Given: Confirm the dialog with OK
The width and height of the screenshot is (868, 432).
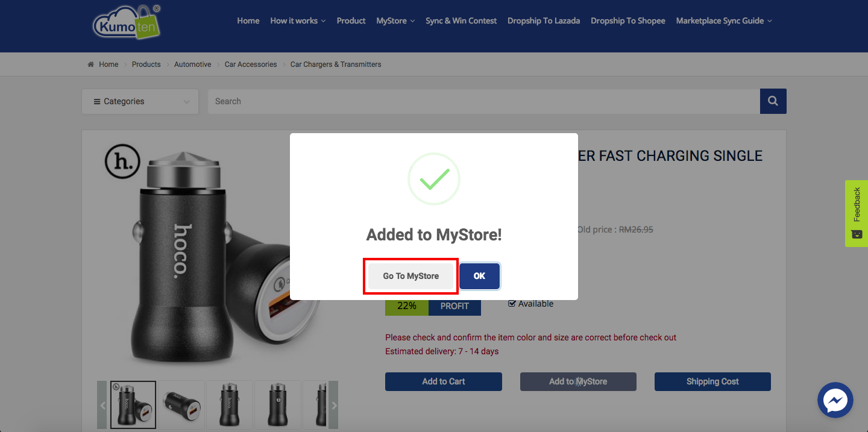Looking at the screenshot, I should 479,276.
